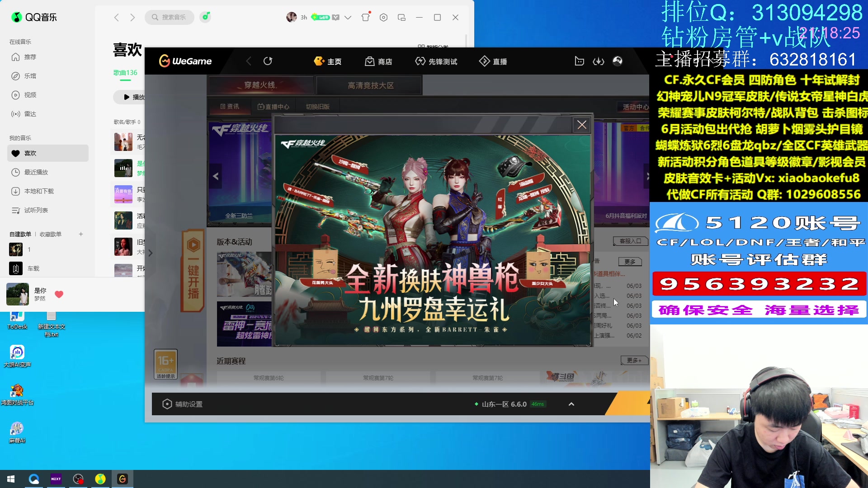Open 雷达 in QQ Music sidebar
868x488 pixels.
click(x=48, y=114)
